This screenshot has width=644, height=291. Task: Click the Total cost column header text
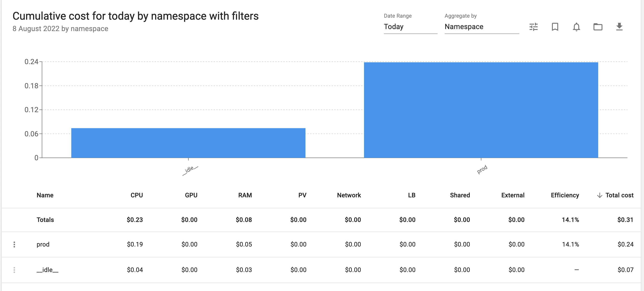coord(619,195)
